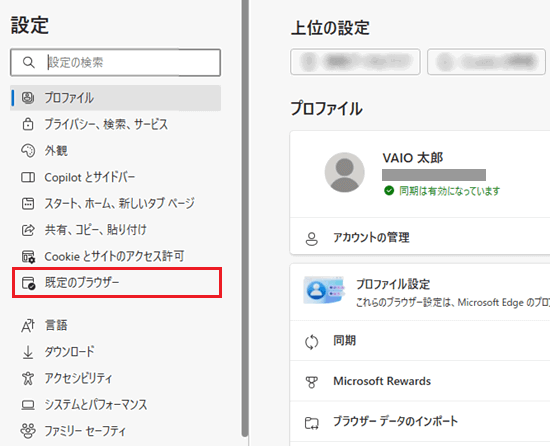Image resolution: width=550 pixels, height=446 pixels.
Task: Open 既定のブラウザー settings
Action: 117,283
